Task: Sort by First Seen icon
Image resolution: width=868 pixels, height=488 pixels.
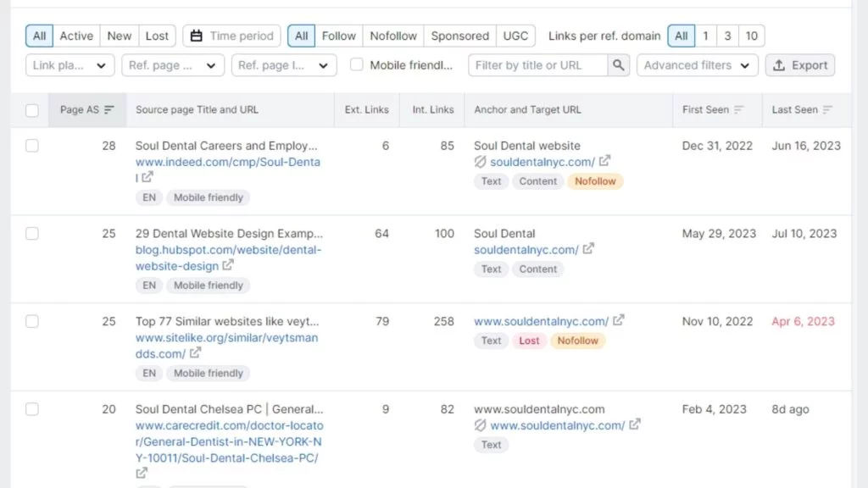Action: coord(738,109)
